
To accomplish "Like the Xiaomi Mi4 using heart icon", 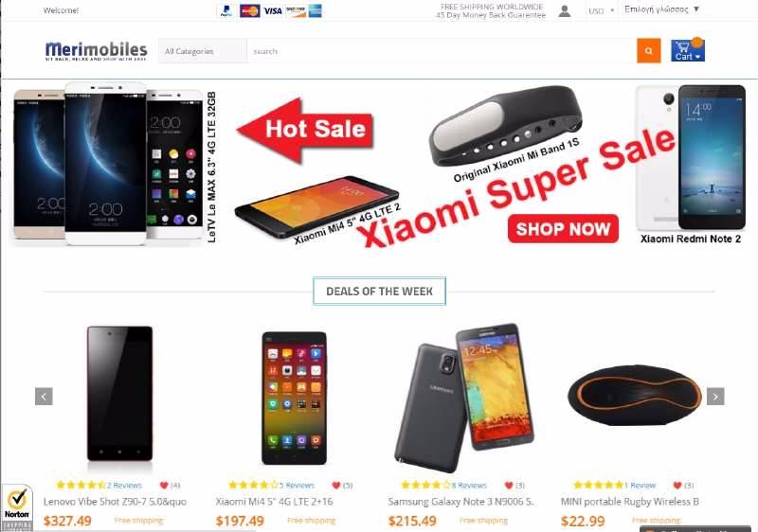I will [336, 486].
